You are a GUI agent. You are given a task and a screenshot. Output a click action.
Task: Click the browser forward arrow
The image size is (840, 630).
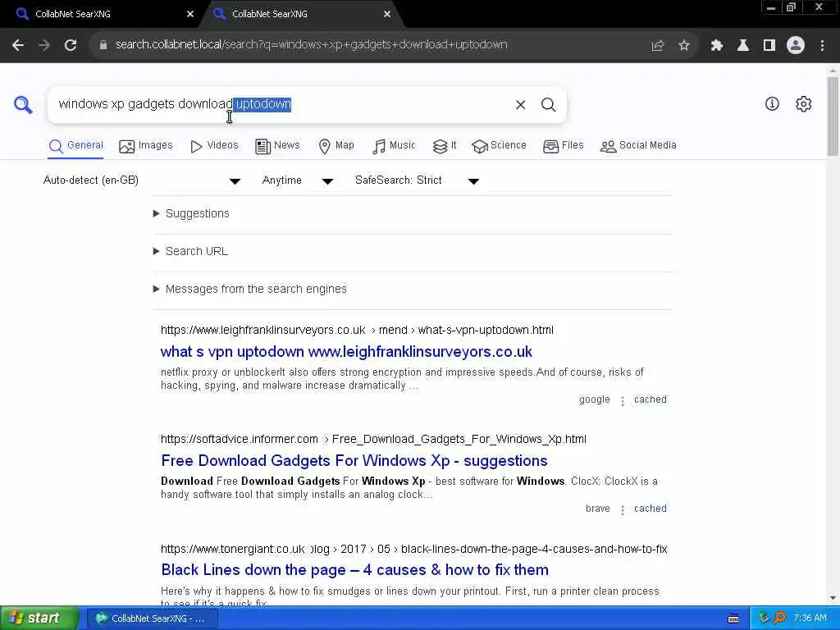(x=44, y=45)
